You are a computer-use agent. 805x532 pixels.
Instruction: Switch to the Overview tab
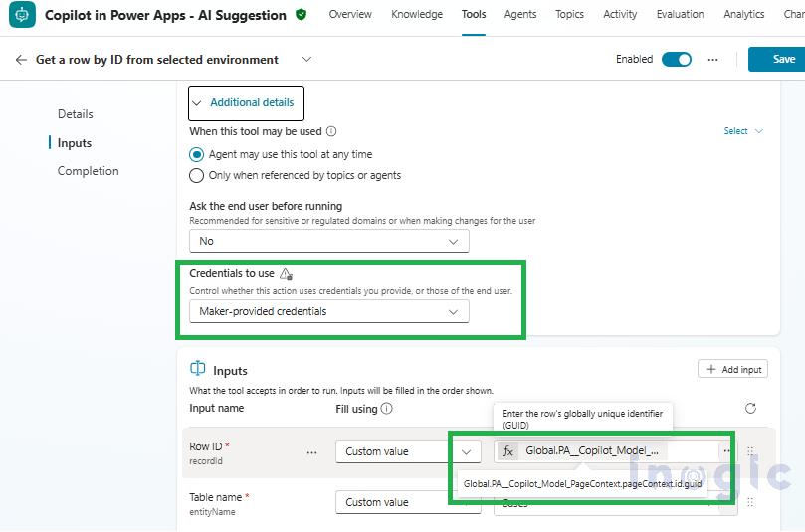coord(350,14)
